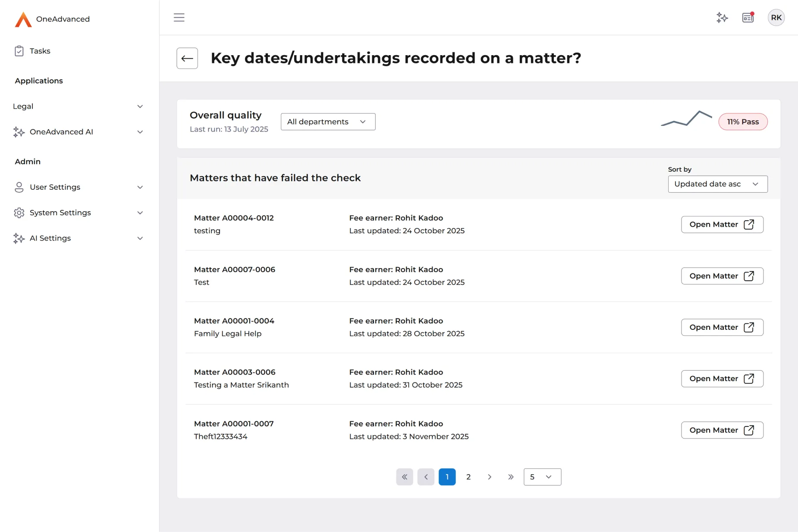Open the news notifications icon
Screen dimensions: 798x532
[x=748, y=18]
